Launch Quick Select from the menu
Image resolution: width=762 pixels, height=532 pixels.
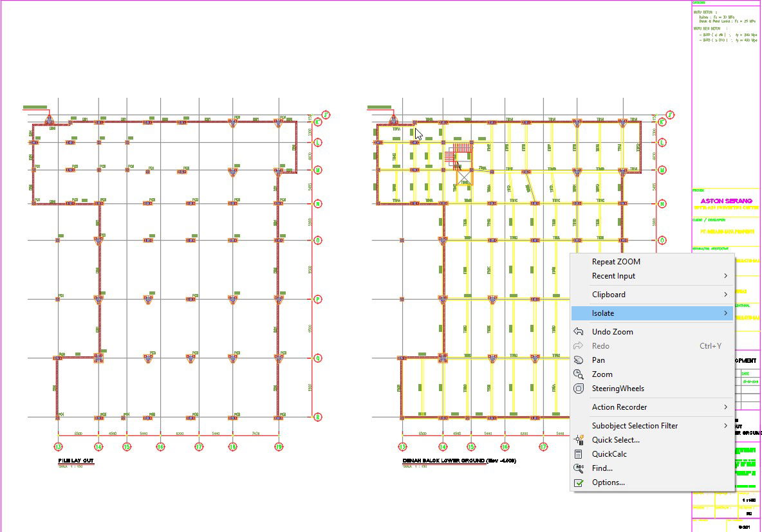tap(615, 440)
